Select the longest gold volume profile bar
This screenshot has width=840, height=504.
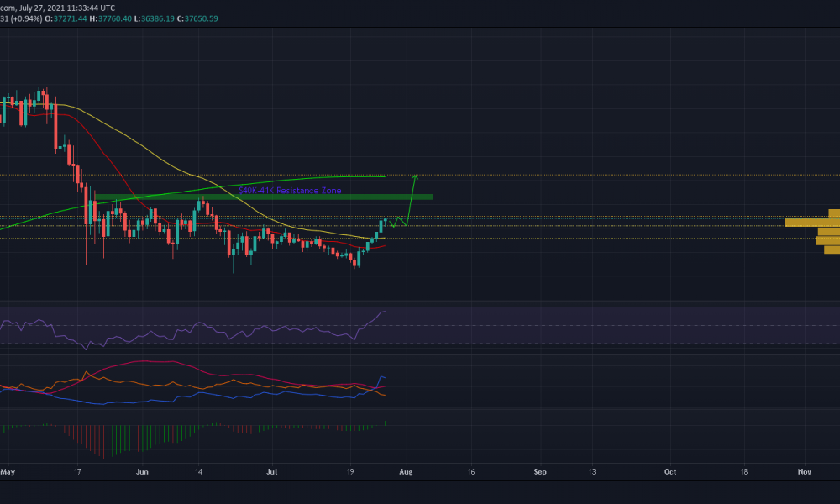tap(812, 223)
